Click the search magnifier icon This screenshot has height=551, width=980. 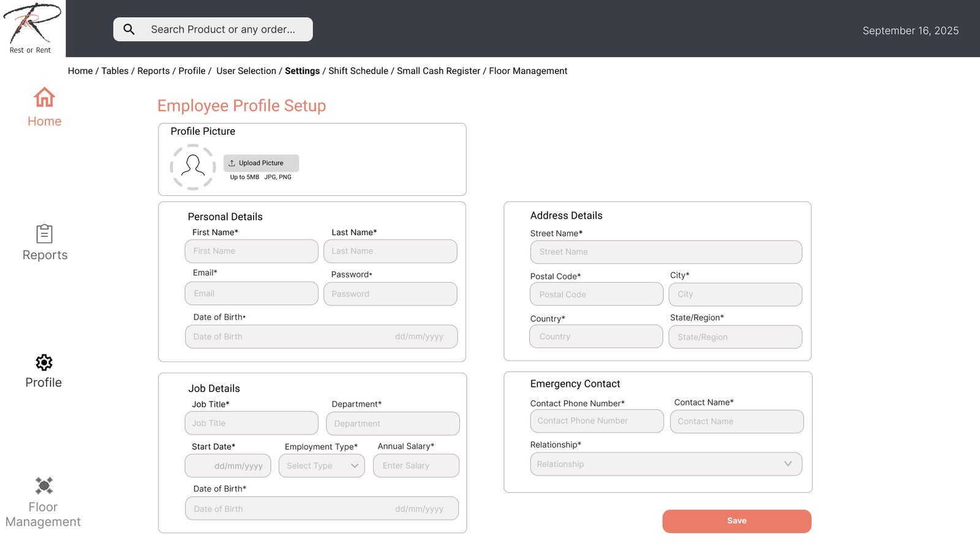pyautogui.click(x=129, y=29)
